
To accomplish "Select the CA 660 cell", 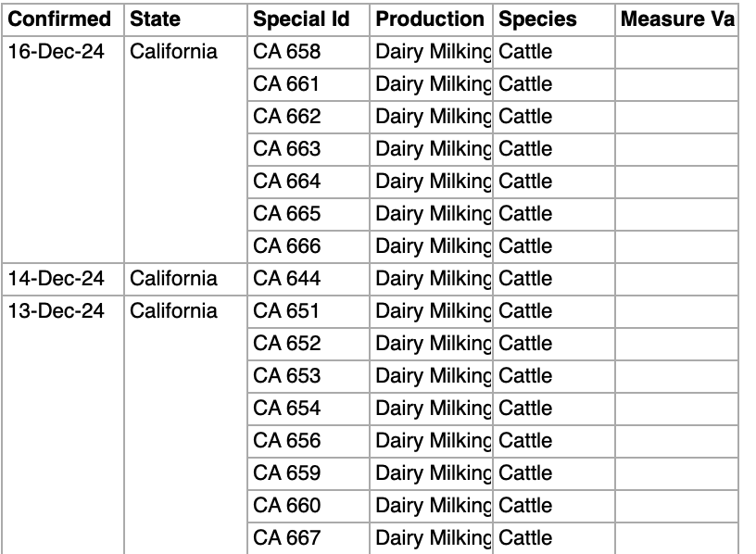I will click(x=287, y=506).
